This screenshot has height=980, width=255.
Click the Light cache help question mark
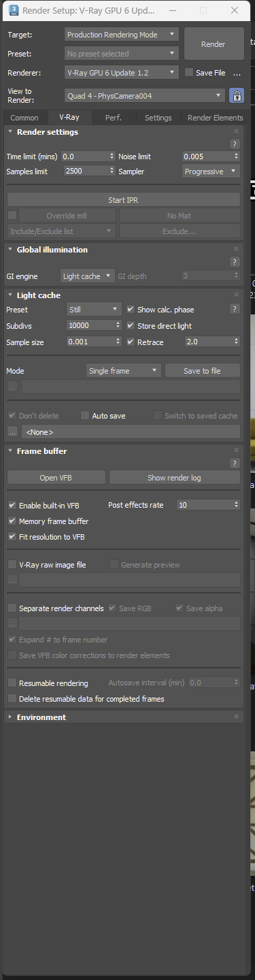click(x=235, y=309)
